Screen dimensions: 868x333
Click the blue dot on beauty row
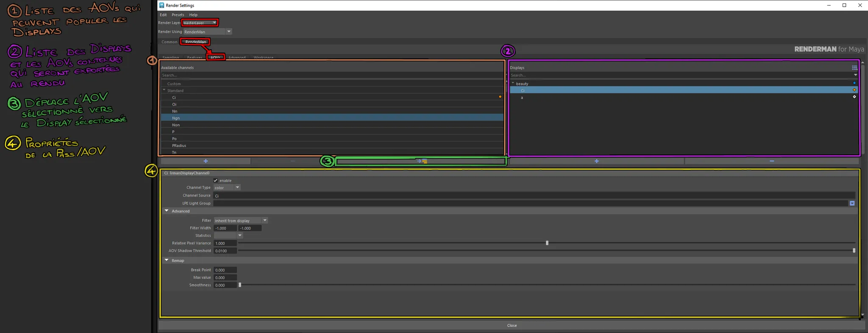coord(854,83)
